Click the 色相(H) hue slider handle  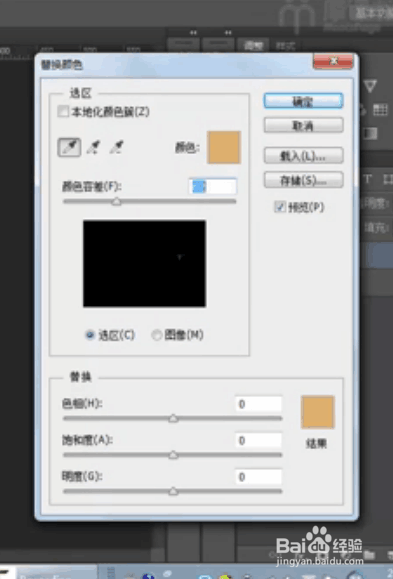tap(173, 418)
